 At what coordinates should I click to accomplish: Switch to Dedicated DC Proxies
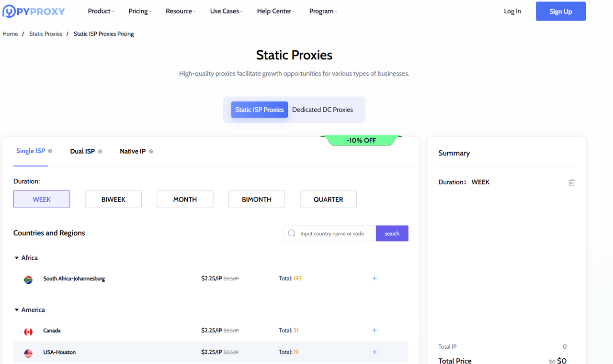coord(322,110)
